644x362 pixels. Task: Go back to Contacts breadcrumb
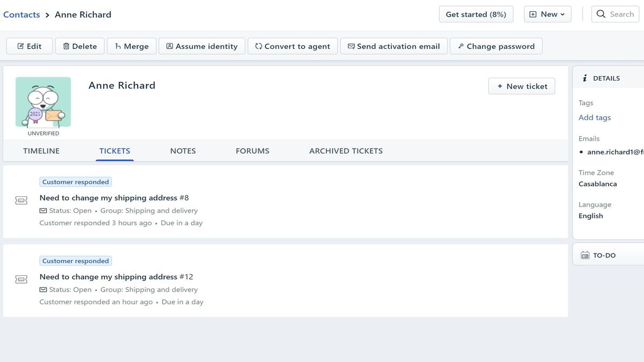click(x=21, y=14)
